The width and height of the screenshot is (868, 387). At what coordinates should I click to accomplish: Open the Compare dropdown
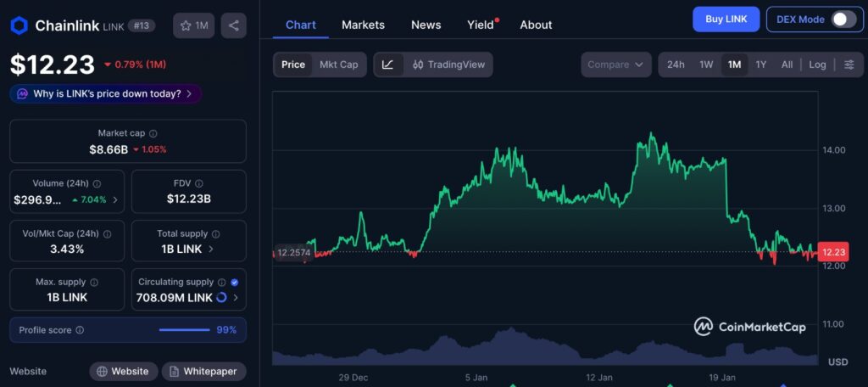pos(615,64)
